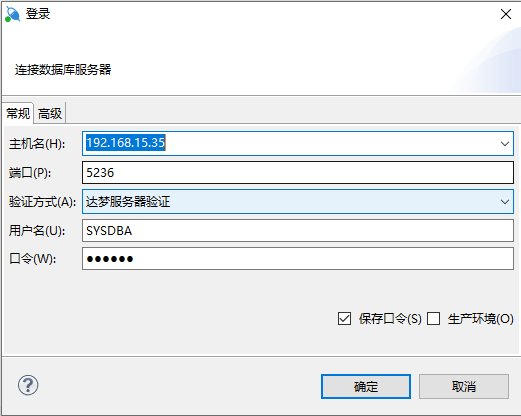Select the 达梦服务器验证 combo box text

(128, 202)
